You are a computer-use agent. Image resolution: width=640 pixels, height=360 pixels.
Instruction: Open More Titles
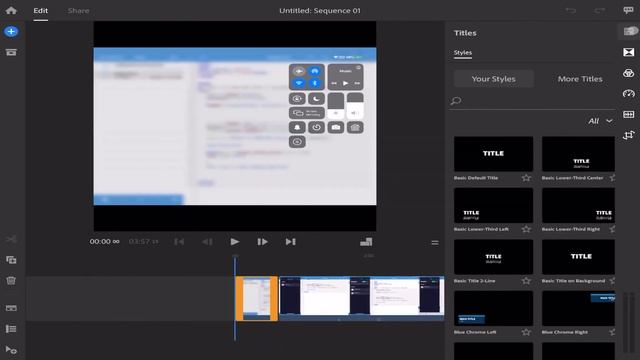click(580, 79)
